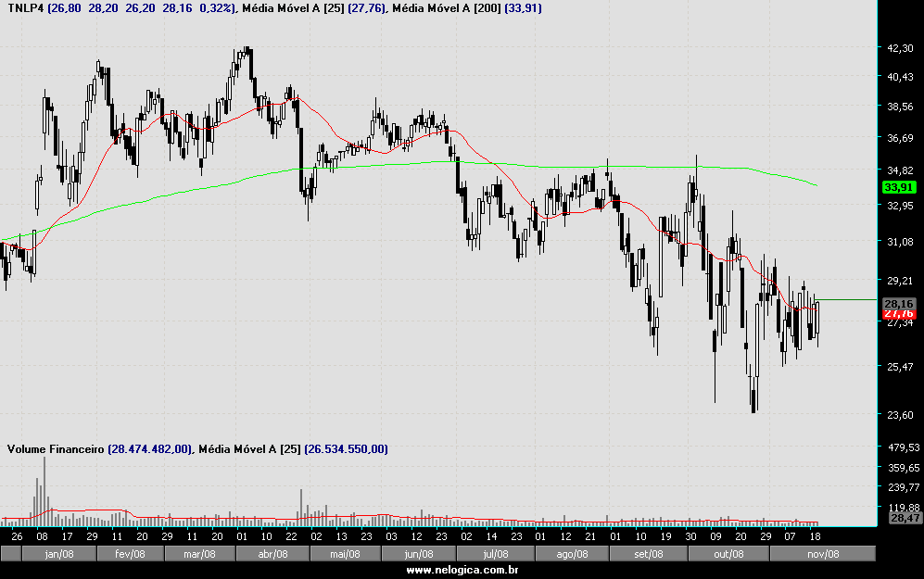This screenshot has height=579, width=924.
Task: Click the 23,60 price axis label
Action: tap(900, 415)
